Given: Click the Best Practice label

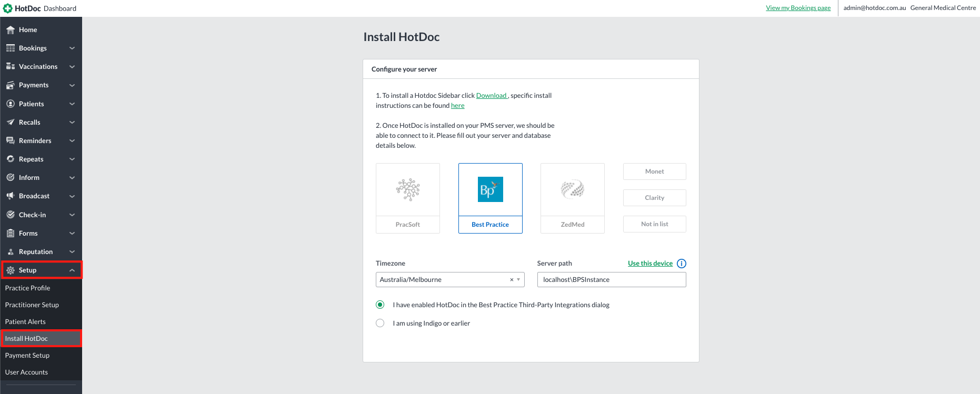Looking at the screenshot, I should [491, 225].
